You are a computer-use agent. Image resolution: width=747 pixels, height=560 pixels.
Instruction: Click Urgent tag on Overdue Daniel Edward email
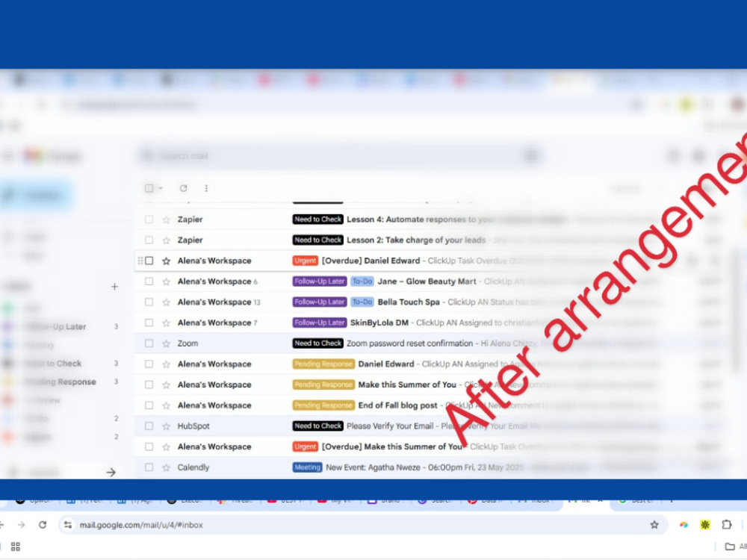click(306, 261)
